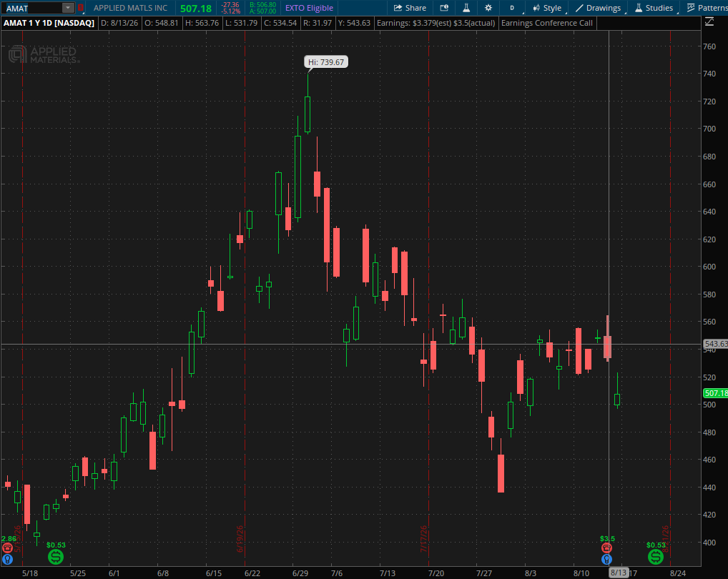The width and height of the screenshot is (728, 579).
Task: Click the red symbol link icon beside AMAT
Action: click(80, 8)
